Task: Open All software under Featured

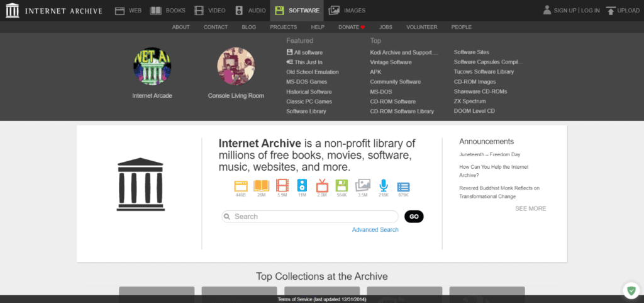Action: click(x=304, y=53)
